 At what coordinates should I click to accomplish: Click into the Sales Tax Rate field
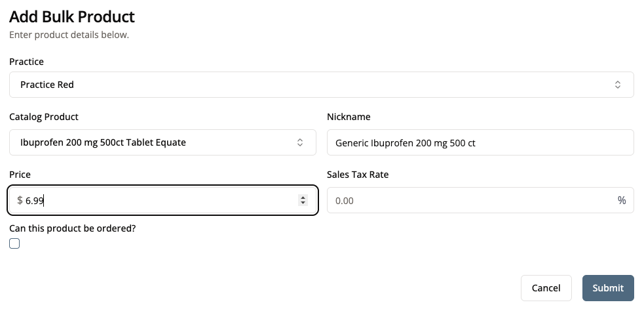pyautogui.click(x=472, y=200)
